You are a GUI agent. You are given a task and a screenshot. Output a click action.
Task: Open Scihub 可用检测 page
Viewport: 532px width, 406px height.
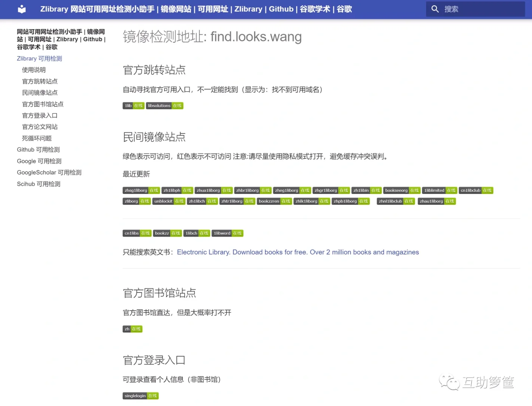click(x=39, y=184)
